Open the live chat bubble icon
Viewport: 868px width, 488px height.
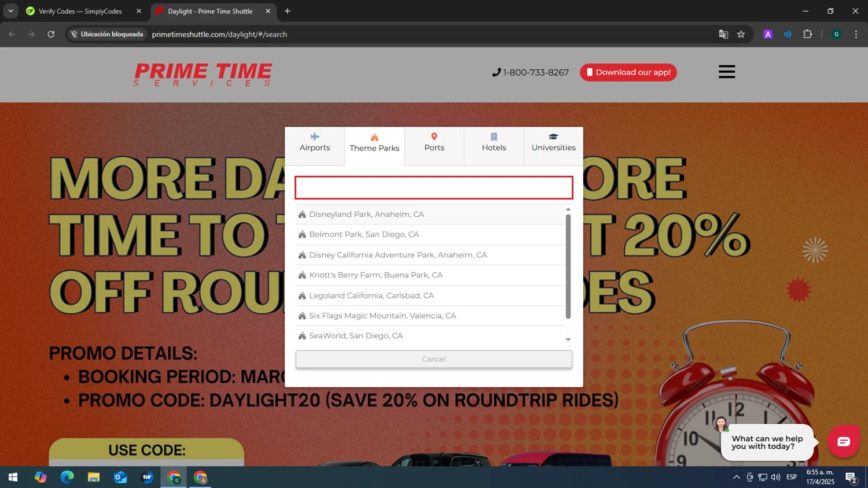[843, 442]
